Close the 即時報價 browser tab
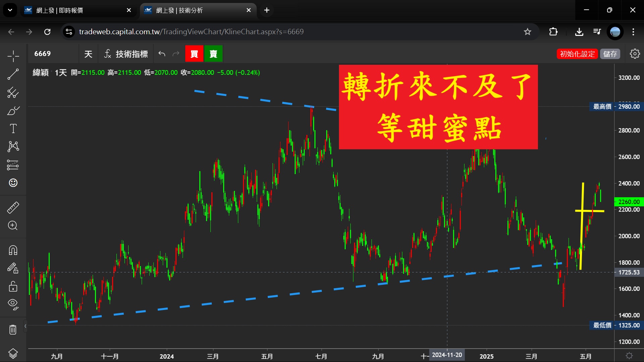Screen dimensions: 644x362 [129, 10]
